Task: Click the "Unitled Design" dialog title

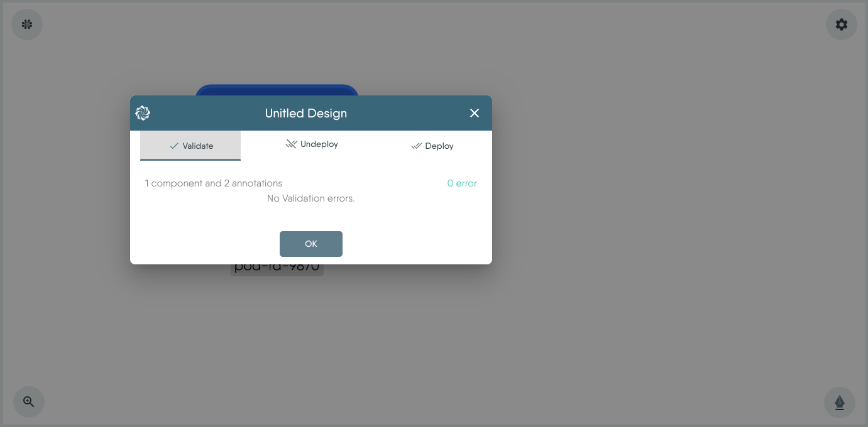Action: pyautogui.click(x=305, y=114)
